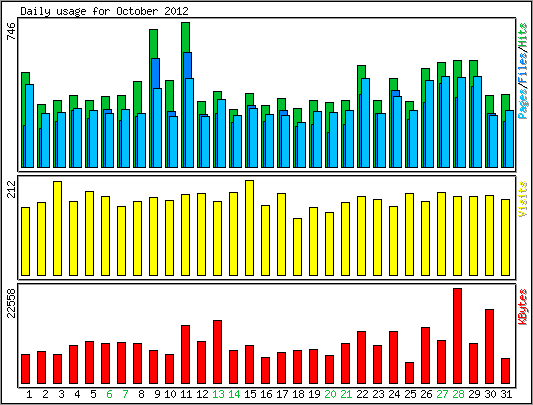Click the chart title 'Daily usage for October 2012'

(104, 11)
